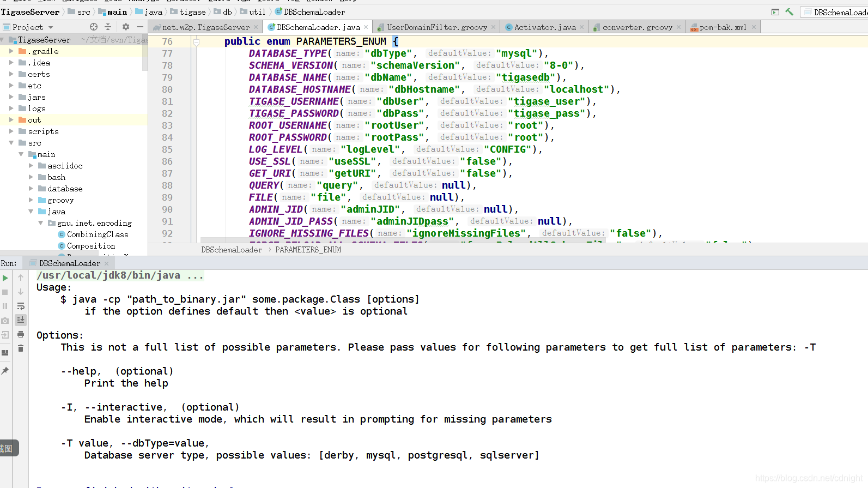The image size is (868, 488).
Task: Click the build hammer icon
Action: click(x=789, y=11)
